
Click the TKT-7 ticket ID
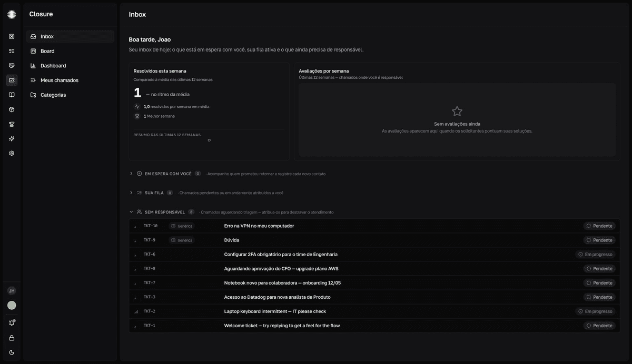click(x=150, y=283)
